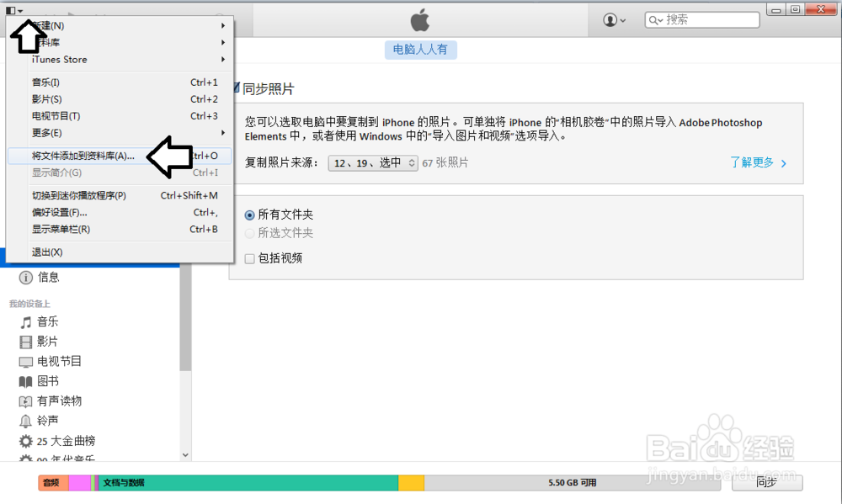Choose 音乐(I) from the menu
The image size is (842, 504).
[120, 82]
